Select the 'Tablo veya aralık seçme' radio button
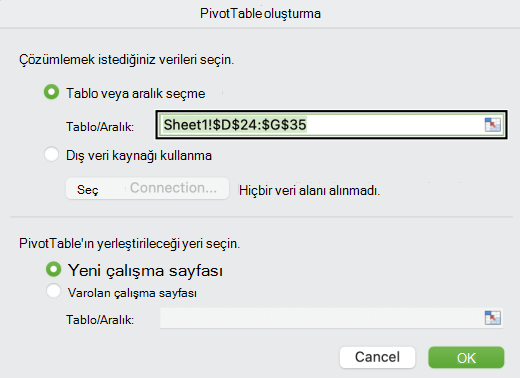Image resolution: width=520 pixels, height=378 pixels. 52,92
